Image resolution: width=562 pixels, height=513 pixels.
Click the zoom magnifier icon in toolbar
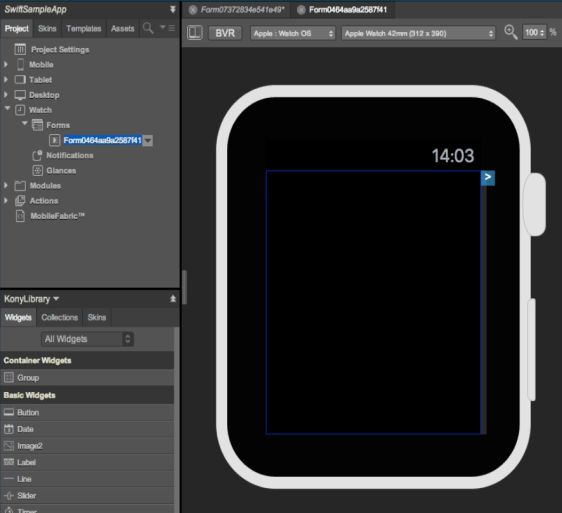click(x=510, y=32)
